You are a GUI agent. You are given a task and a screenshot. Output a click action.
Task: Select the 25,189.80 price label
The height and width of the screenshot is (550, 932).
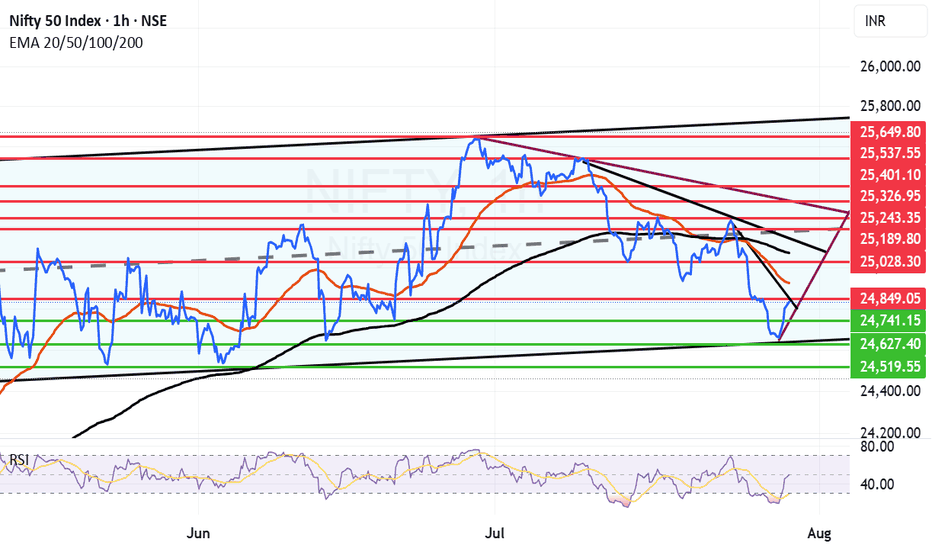tap(889, 239)
